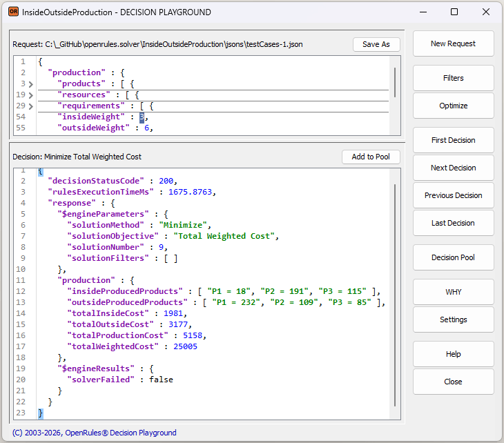Click the request editor vertical scrollbar
The width and height of the screenshot is (504, 443).
point(395,82)
